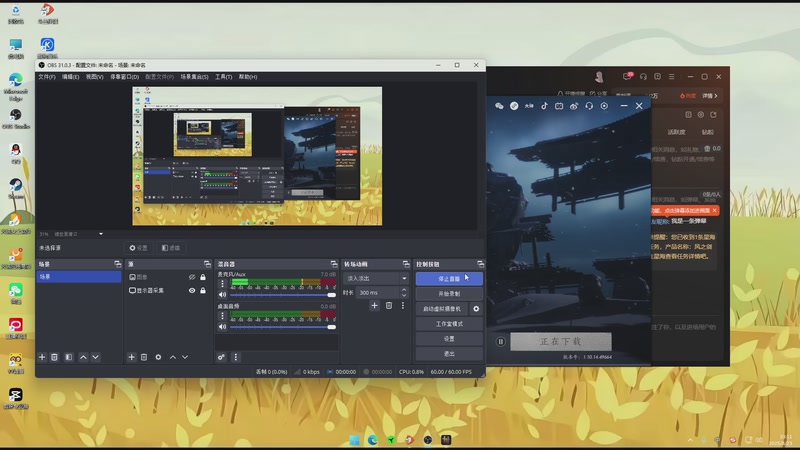Screen dimensions: 800x450
Task: Click the 启动虚拟摄像机 button
Action: coord(442,309)
